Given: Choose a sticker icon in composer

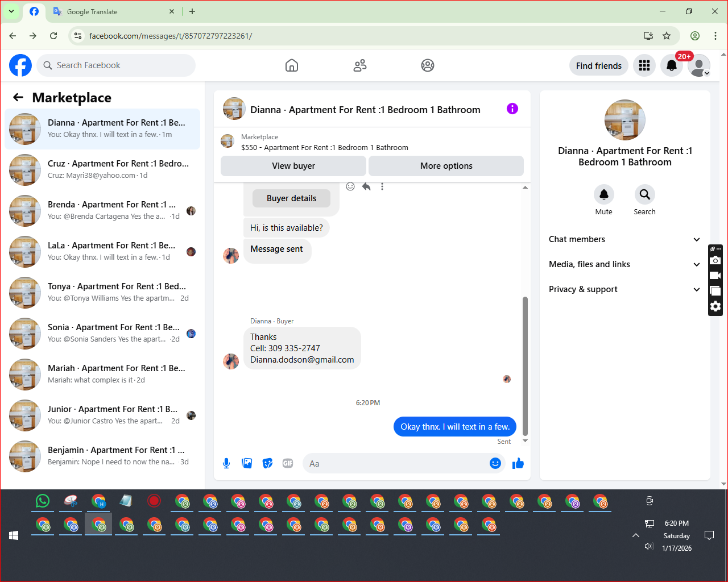Looking at the screenshot, I should click(267, 463).
